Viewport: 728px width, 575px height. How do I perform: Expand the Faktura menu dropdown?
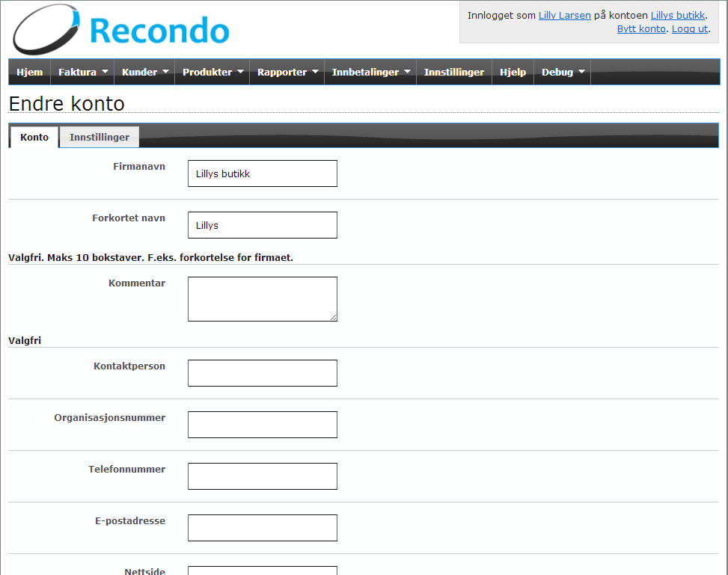click(83, 73)
